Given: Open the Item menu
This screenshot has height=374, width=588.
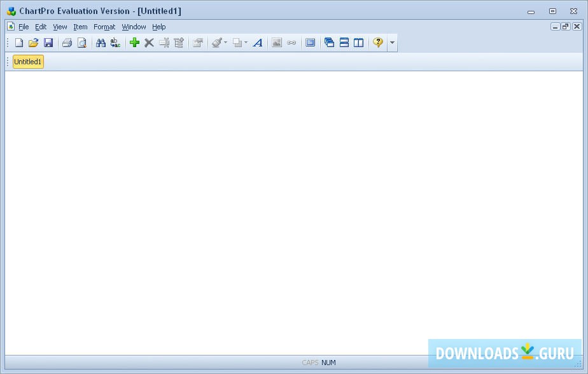Looking at the screenshot, I should 80,27.
